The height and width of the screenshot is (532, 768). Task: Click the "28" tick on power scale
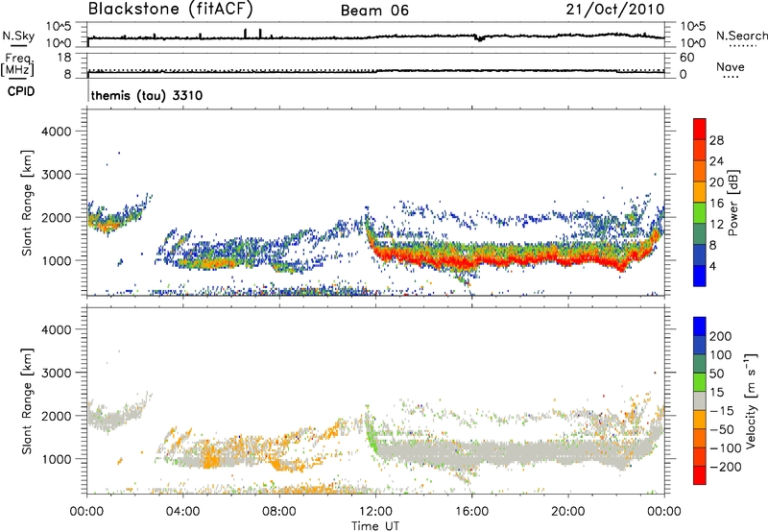(716, 140)
